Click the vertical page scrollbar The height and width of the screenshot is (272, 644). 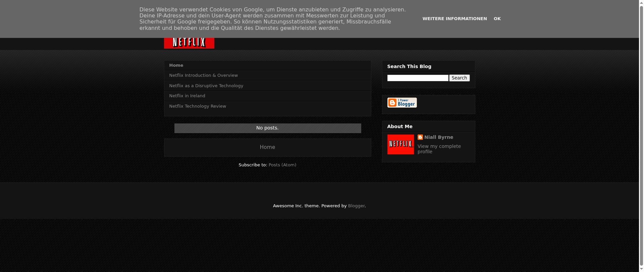(641, 136)
